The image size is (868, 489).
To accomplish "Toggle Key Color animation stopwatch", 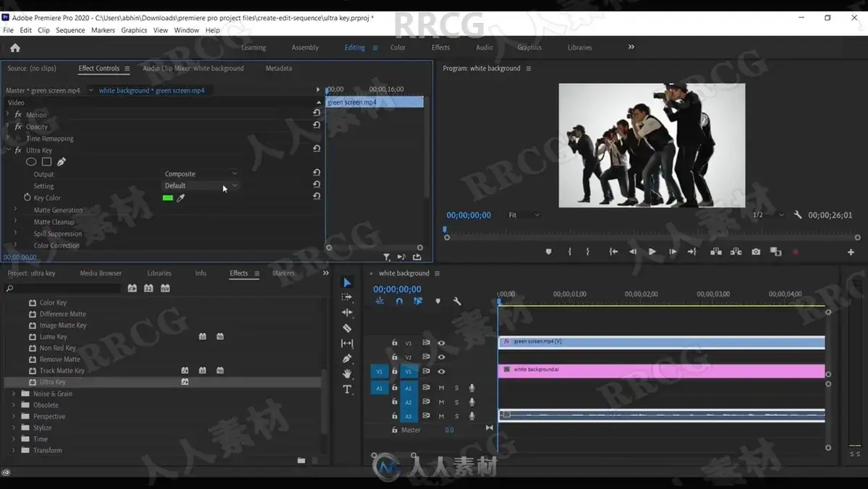I will click(27, 197).
